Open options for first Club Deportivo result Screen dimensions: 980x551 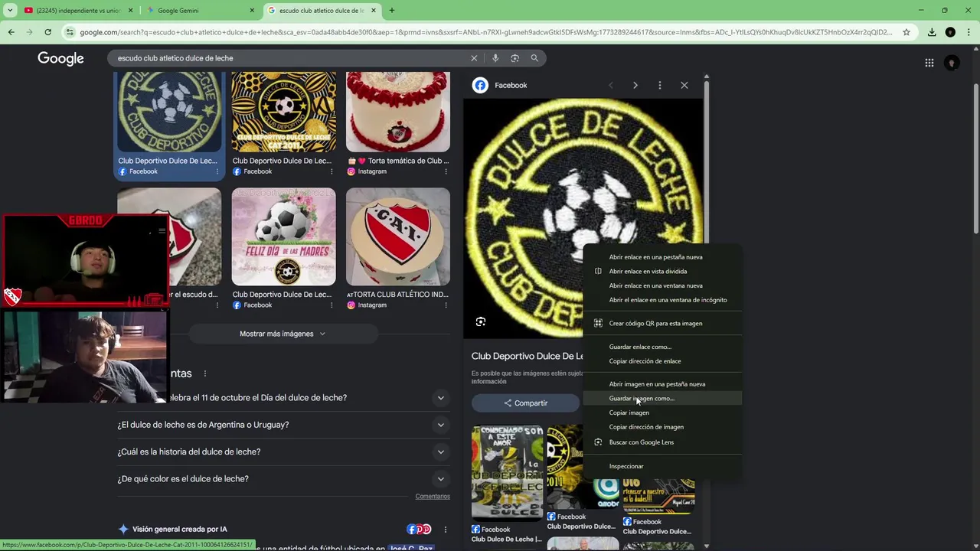tap(217, 171)
